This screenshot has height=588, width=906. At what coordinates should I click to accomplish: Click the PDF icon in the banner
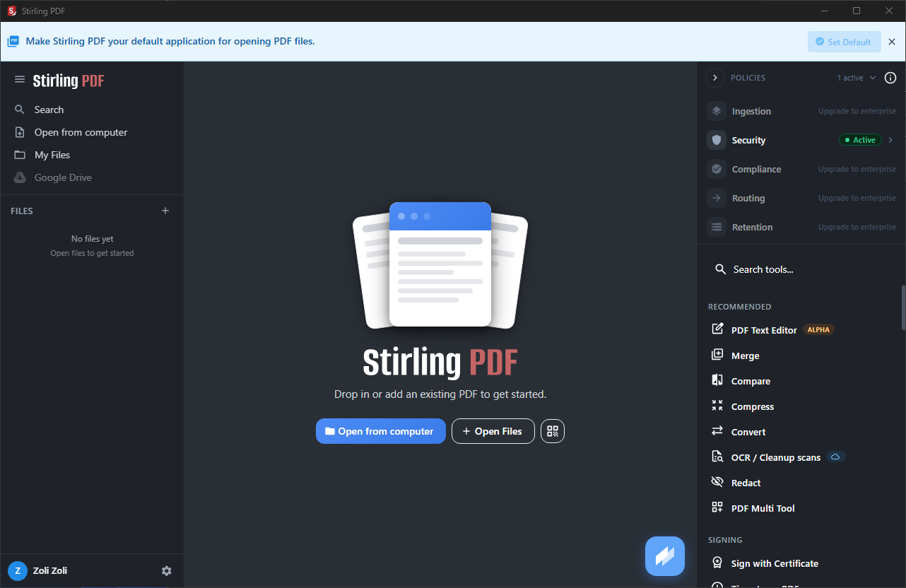[13, 41]
